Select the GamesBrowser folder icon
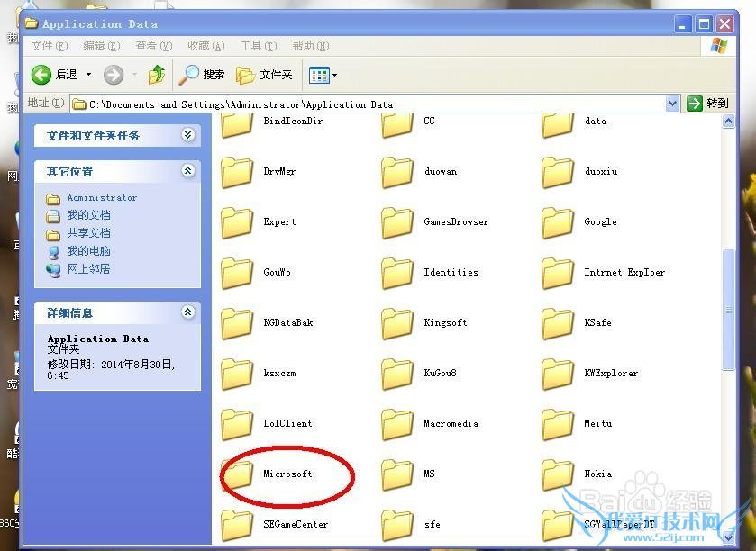756x551 pixels. tap(397, 222)
